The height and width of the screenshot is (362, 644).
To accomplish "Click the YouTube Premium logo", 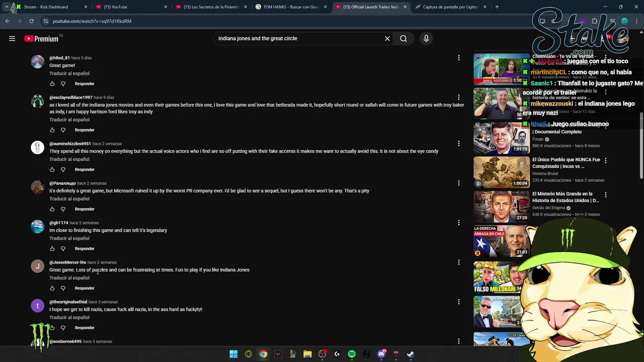I will 41,39.
